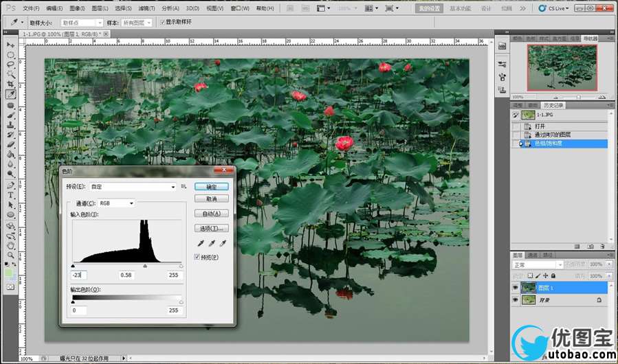This screenshot has width=618, height=364.
Task: Select the Eraser tool
Action: (10, 145)
